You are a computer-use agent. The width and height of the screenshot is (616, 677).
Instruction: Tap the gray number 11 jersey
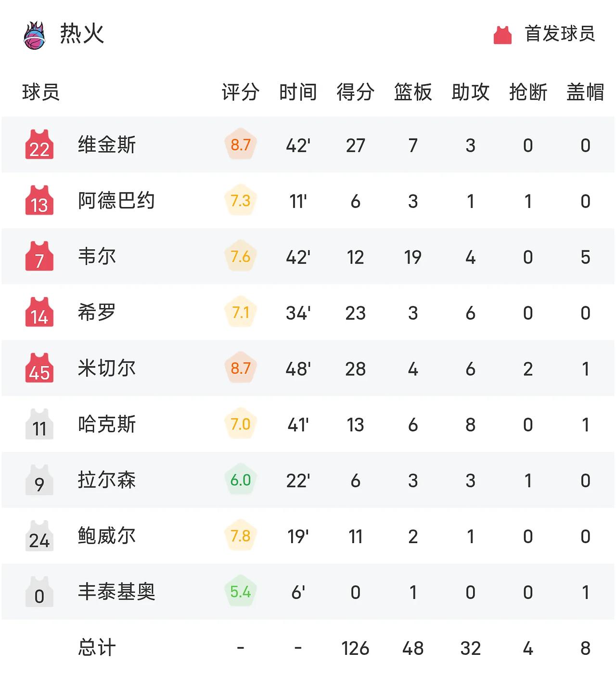39,424
